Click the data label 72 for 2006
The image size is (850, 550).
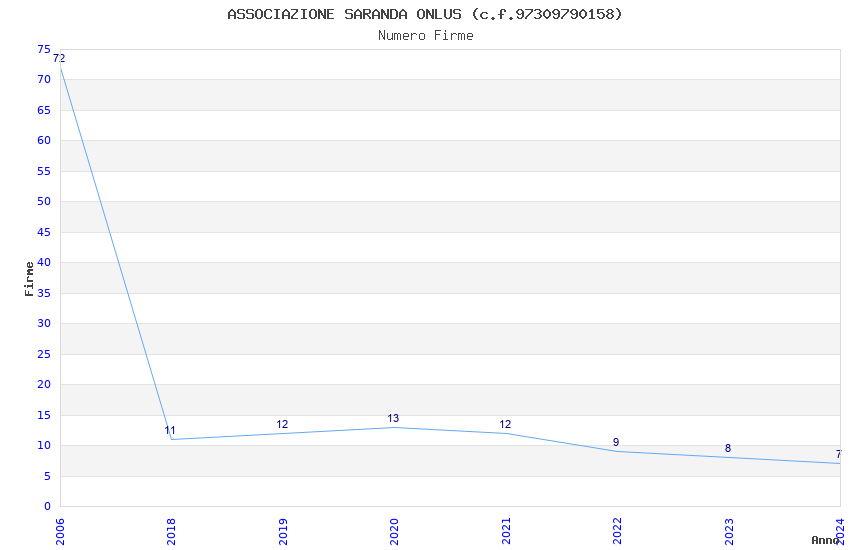pos(59,58)
